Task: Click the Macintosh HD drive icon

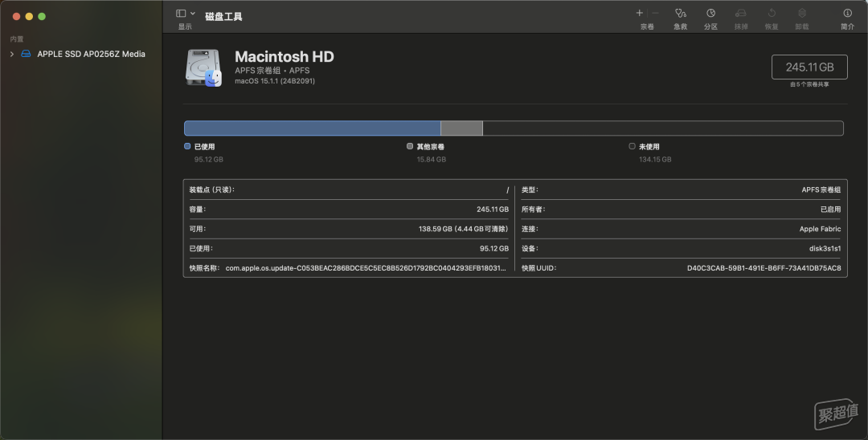Action: [x=203, y=68]
